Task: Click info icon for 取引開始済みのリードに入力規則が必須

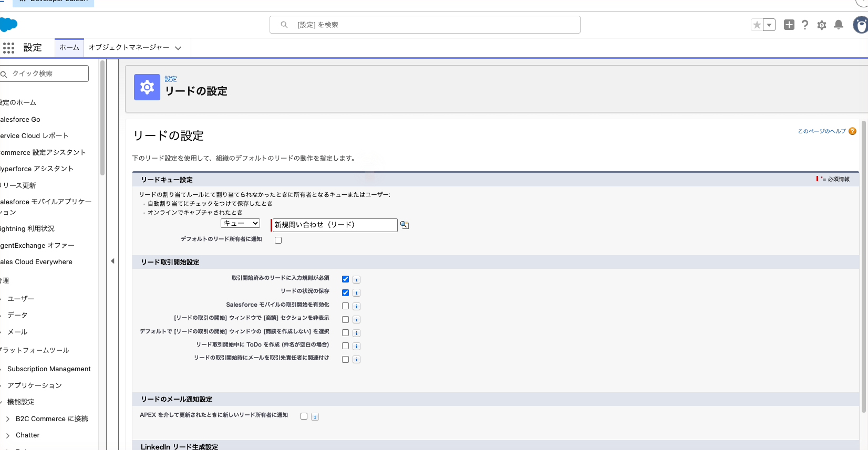Action: [x=356, y=280]
